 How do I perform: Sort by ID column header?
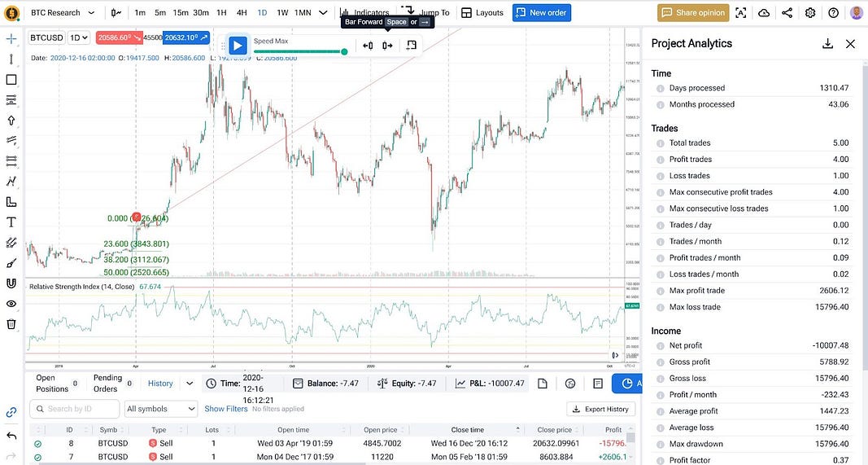70,429
